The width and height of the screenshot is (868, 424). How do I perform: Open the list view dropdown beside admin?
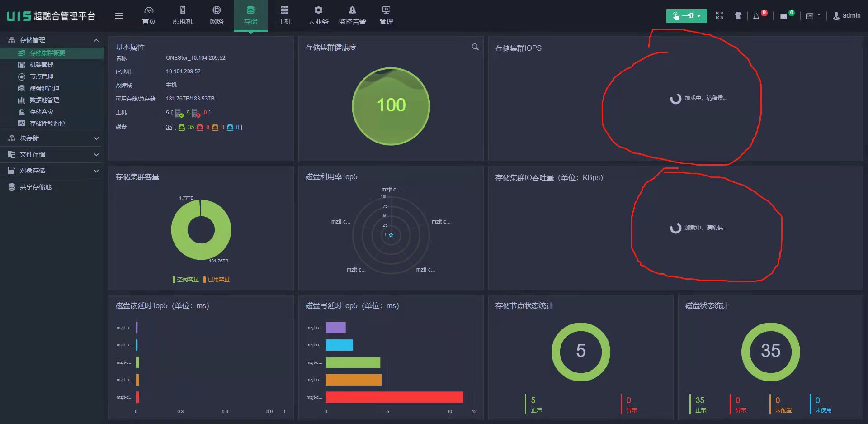pyautogui.click(x=813, y=16)
